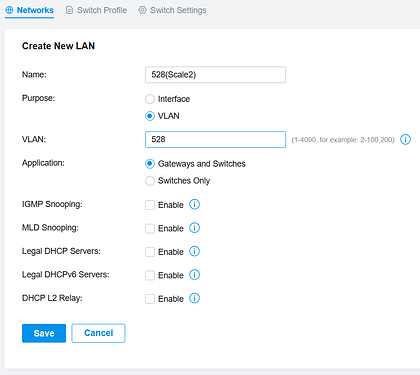The height and width of the screenshot is (375, 420).
Task: Choose Gateways and Switches application
Action: [150, 164]
